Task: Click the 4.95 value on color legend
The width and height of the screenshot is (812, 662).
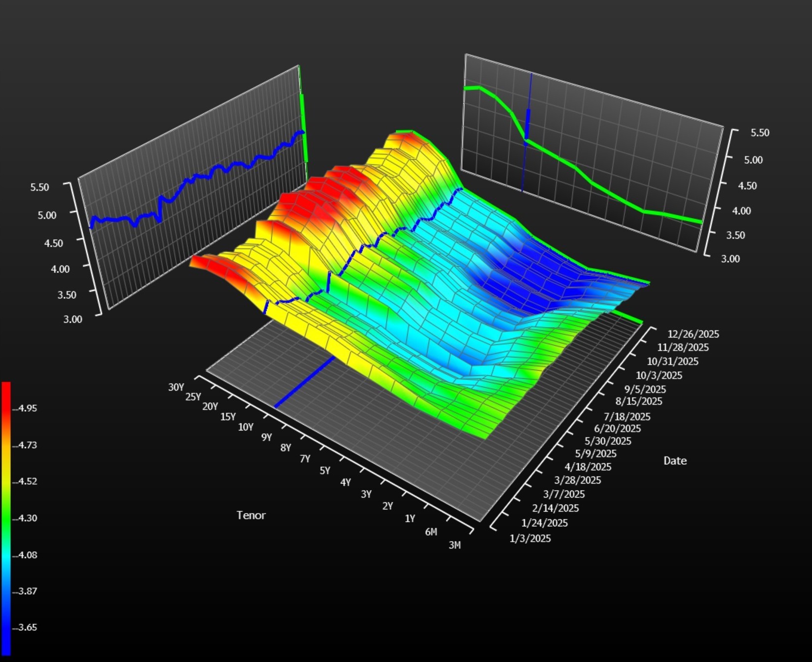Action: pos(27,408)
